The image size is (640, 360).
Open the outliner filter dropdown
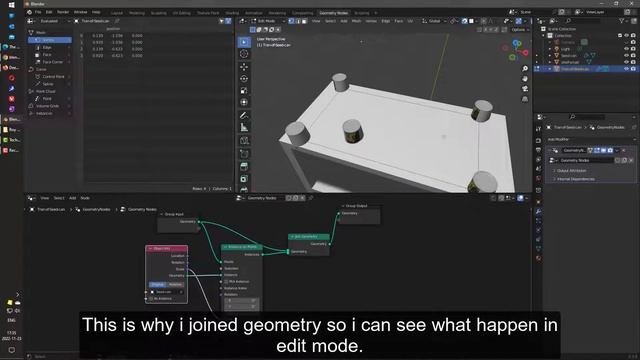pyautogui.click(x=623, y=21)
